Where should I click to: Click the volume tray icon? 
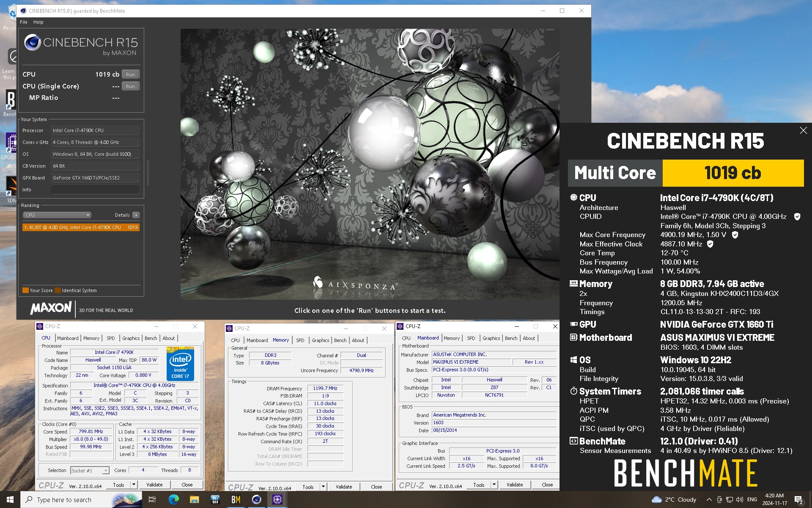tap(739, 500)
